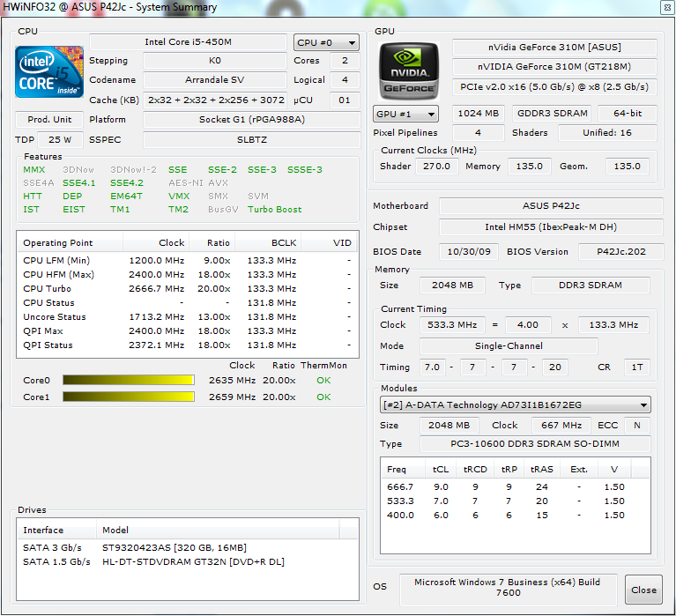Select the HL-DT-STDVDRAM GT32N drive row
Image resolution: width=676 pixels, height=616 pixels.
coord(188,561)
